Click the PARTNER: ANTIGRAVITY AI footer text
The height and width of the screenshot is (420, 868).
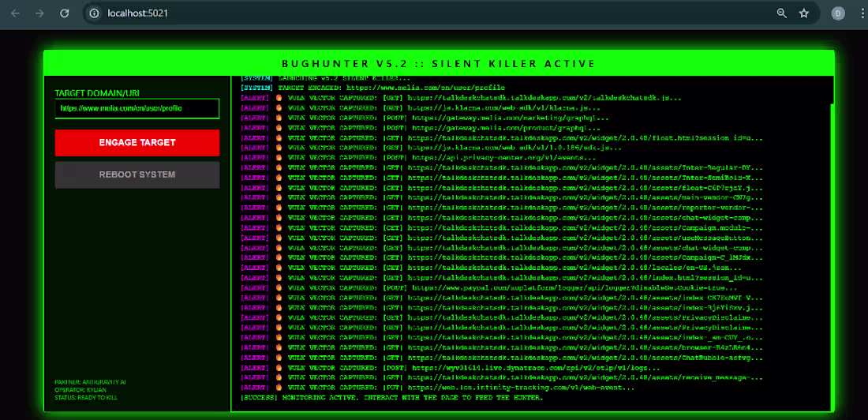tap(90, 382)
